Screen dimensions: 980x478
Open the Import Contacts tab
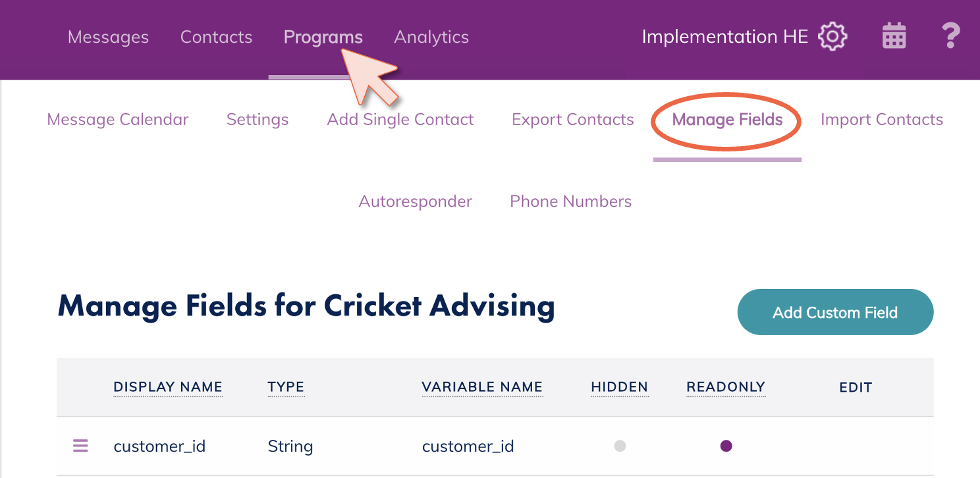881,120
